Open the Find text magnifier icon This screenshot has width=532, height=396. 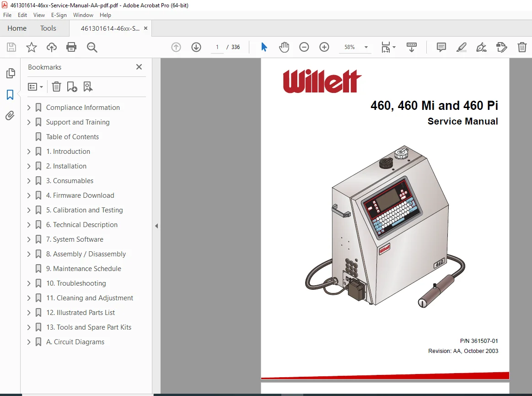click(92, 47)
